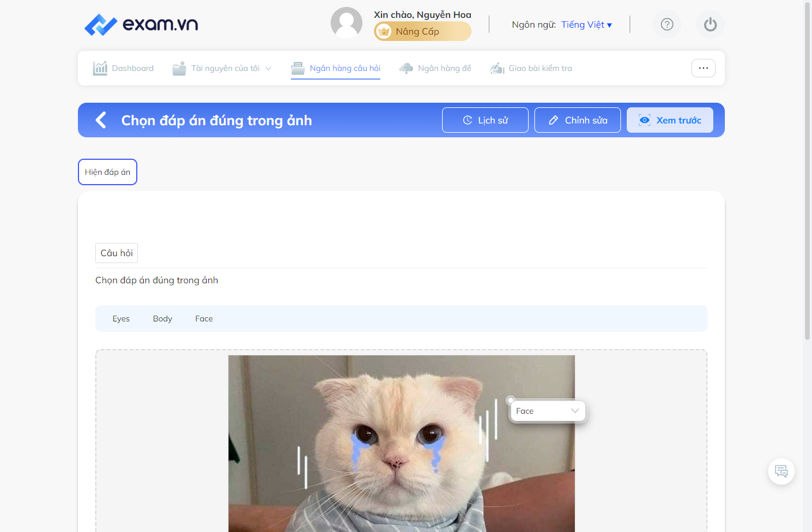Click the Câu hỏi label tag
Image resolution: width=812 pixels, height=532 pixels.
tap(117, 253)
